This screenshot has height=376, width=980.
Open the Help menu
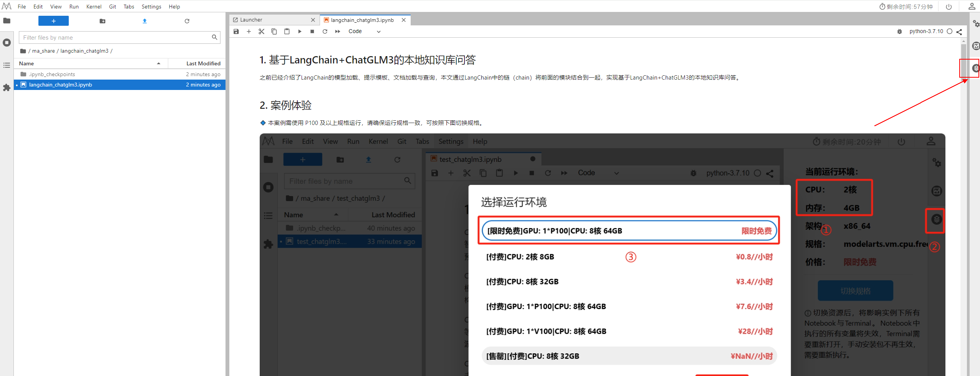(174, 7)
